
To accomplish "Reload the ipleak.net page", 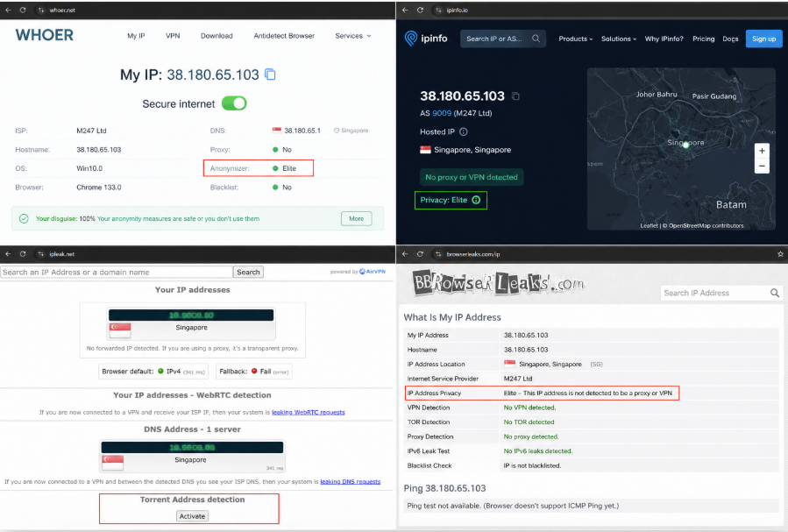I will (x=23, y=253).
